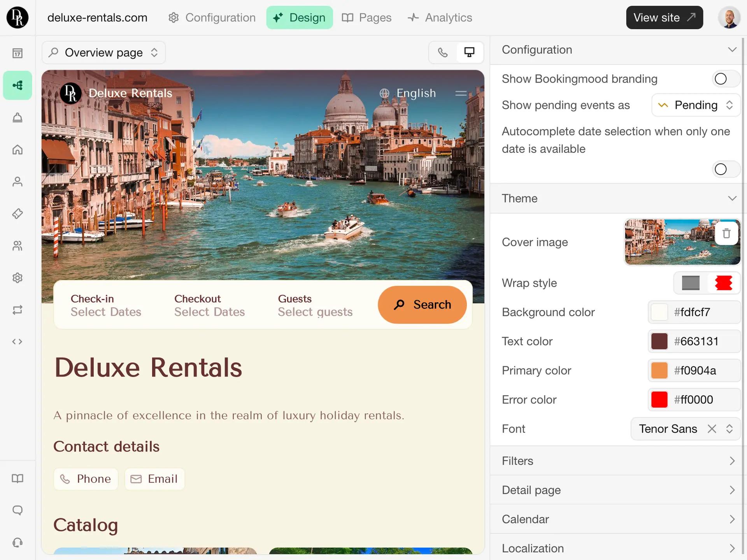The height and width of the screenshot is (560, 747).
Task: Switch to the Configuration tab
Action: pyautogui.click(x=212, y=17)
